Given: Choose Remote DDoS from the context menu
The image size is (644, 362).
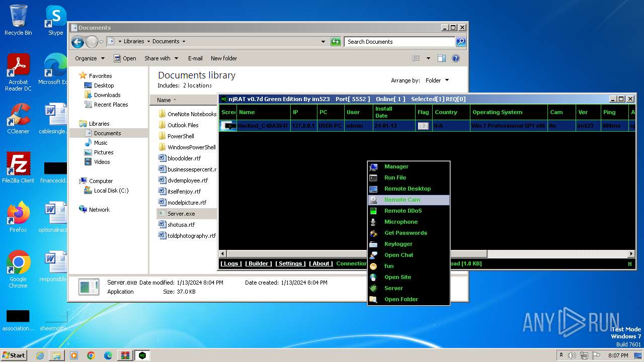Looking at the screenshot, I should click(x=409, y=211).
